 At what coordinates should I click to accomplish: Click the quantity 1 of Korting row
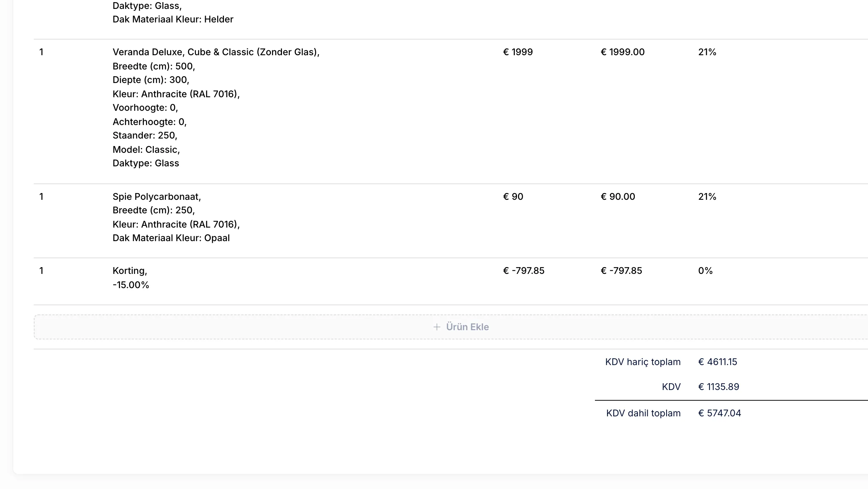coord(41,271)
